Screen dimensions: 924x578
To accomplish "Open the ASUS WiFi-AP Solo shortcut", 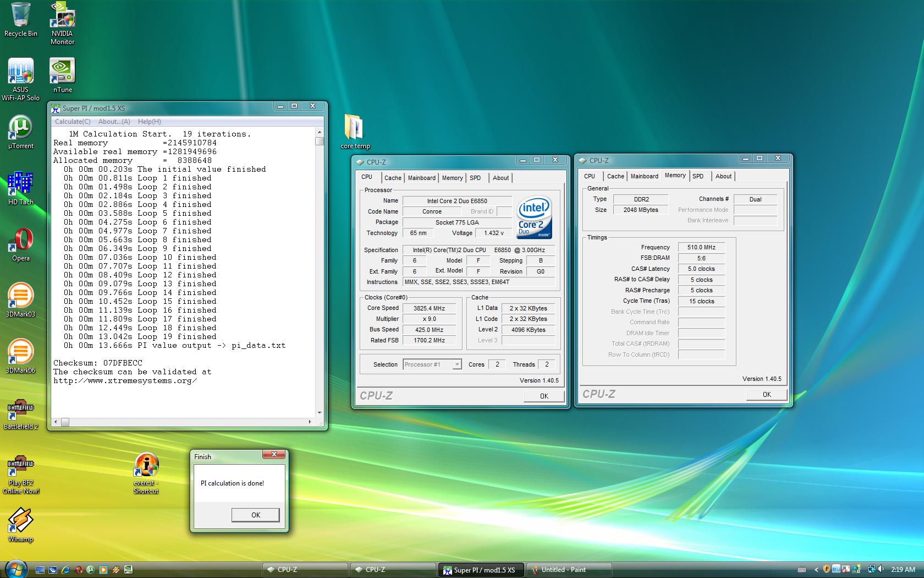I will click(x=20, y=80).
